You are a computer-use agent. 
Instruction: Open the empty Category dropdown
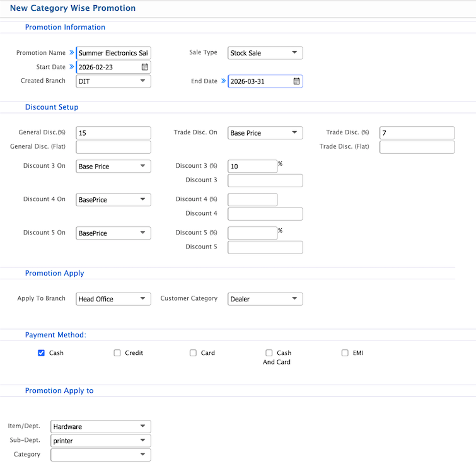[x=101, y=455]
